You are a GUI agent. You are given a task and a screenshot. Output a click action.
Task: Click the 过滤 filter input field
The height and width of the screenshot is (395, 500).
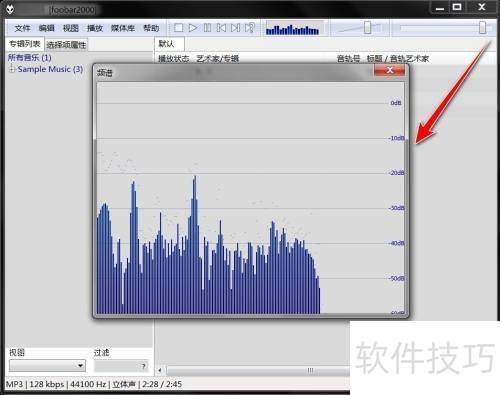[x=121, y=366]
